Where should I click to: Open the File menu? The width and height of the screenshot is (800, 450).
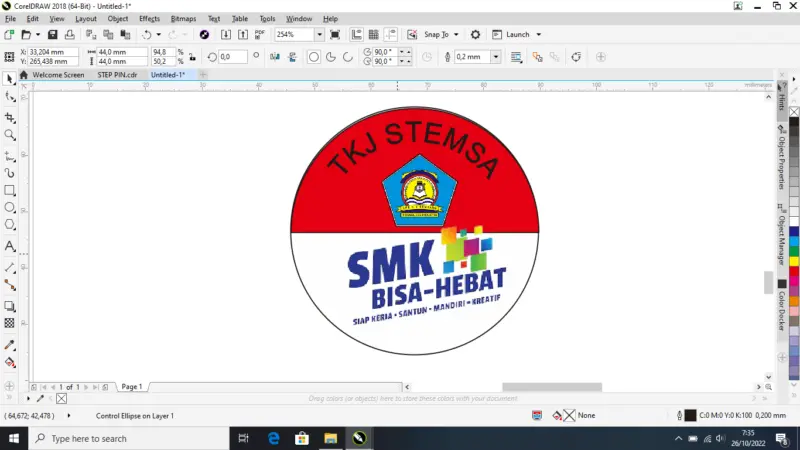point(10,19)
